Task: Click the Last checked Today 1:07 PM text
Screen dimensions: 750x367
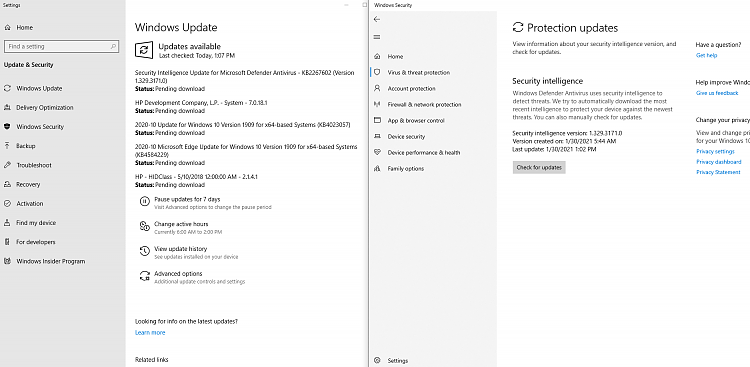Action: 197,56
